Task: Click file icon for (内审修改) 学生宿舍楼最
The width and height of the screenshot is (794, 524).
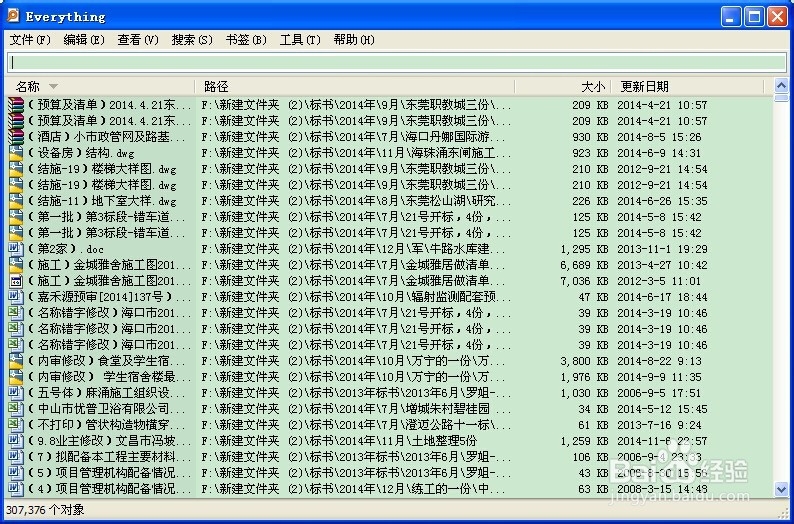Action: [16, 377]
